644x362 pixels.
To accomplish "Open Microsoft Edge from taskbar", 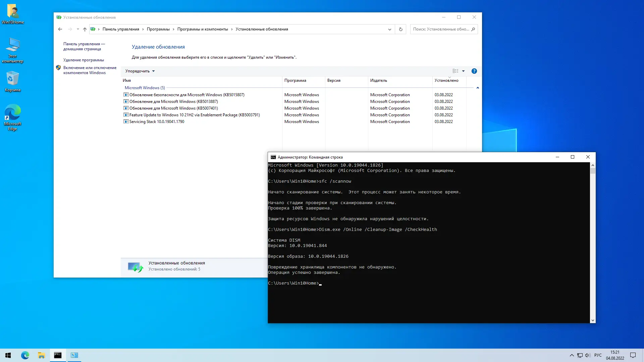I will 25,355.
